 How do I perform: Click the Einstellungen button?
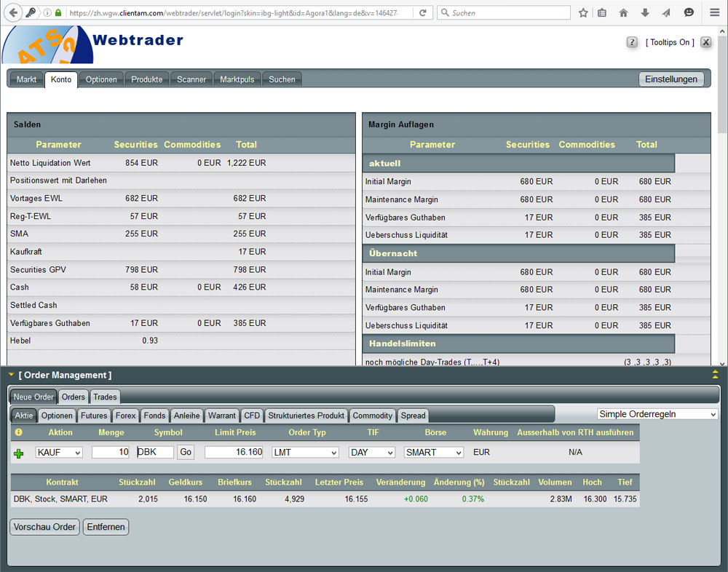click(670, 79)
